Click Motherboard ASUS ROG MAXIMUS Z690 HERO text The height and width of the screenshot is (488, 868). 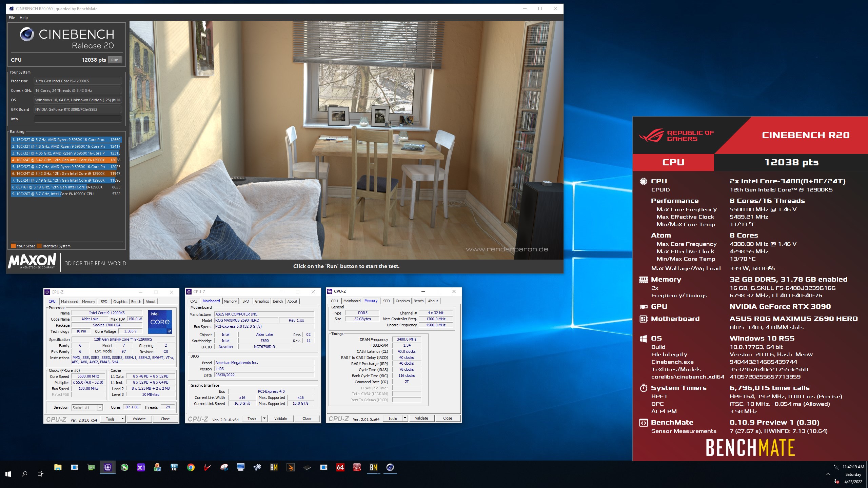794,319
